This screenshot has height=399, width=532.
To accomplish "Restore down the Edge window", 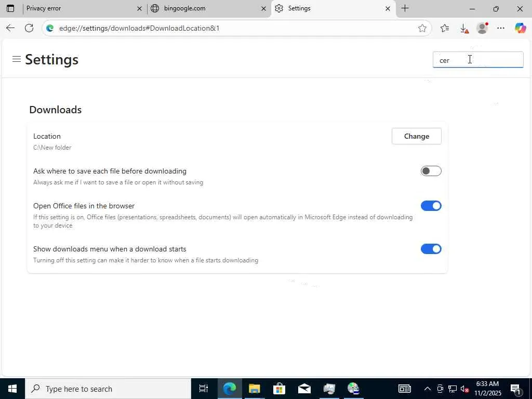I will click(496, 9).
